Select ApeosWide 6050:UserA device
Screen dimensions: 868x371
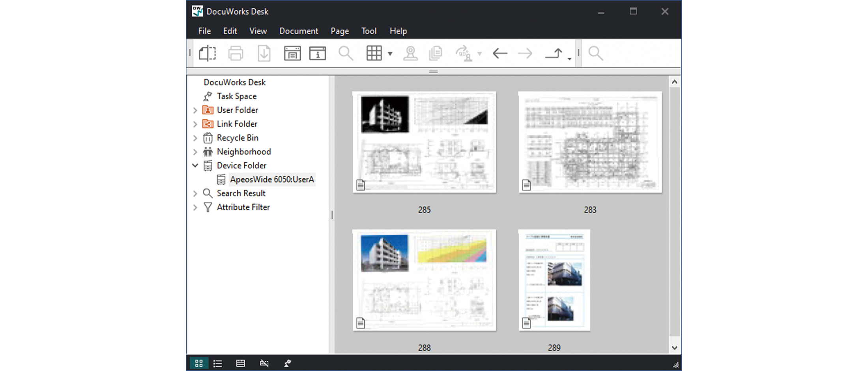[x=272, y=179]
